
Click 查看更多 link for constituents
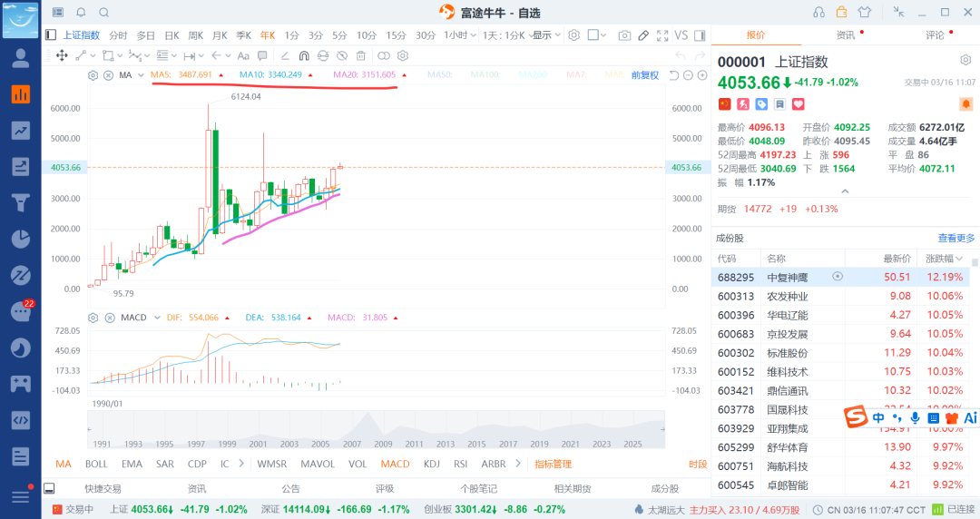tap(956, 239)
